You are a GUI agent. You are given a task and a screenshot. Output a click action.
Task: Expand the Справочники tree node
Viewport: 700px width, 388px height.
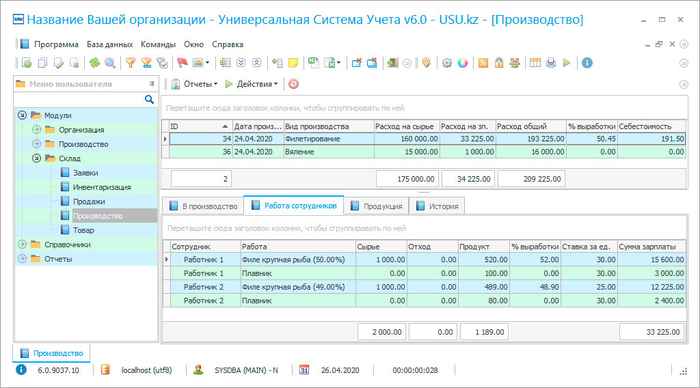pos(22,244)
